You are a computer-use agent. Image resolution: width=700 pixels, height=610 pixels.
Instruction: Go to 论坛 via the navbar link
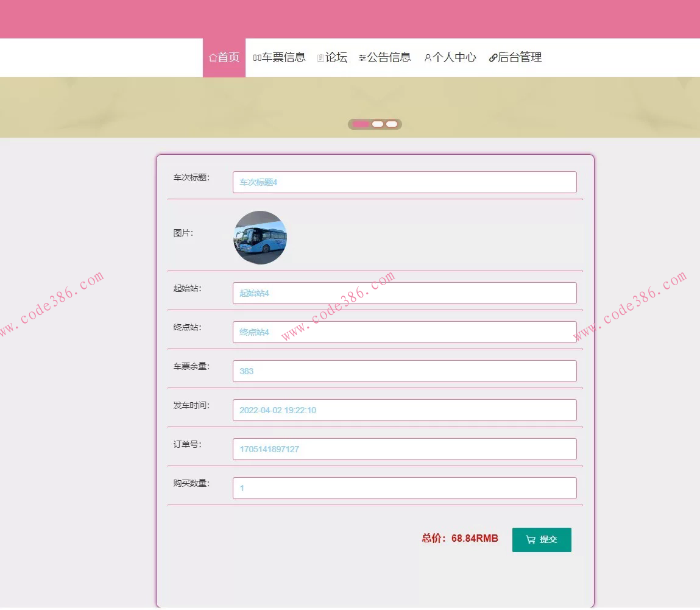[335, 57]
